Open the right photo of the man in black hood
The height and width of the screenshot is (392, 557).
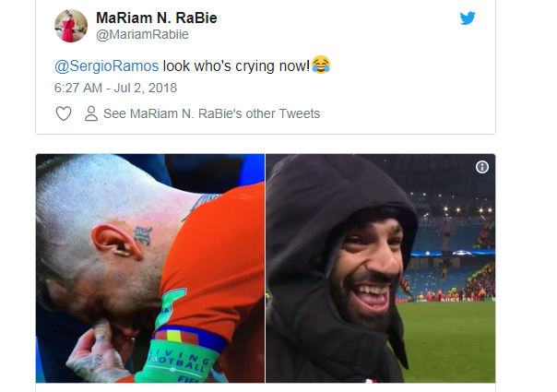381,268
